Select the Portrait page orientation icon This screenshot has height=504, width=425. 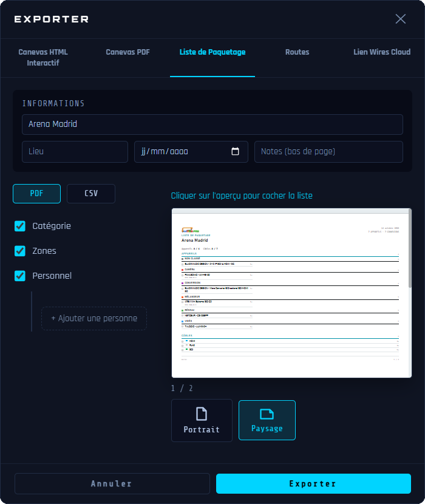click(202, 414)
